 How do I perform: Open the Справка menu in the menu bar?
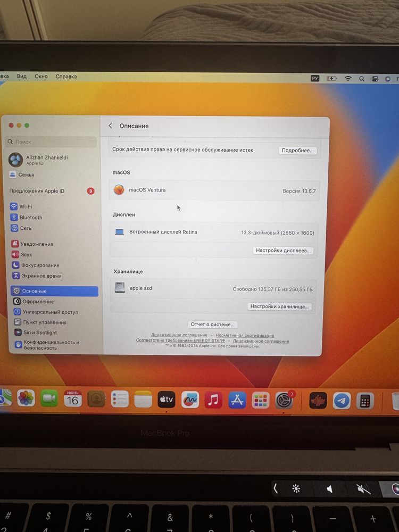66,77
